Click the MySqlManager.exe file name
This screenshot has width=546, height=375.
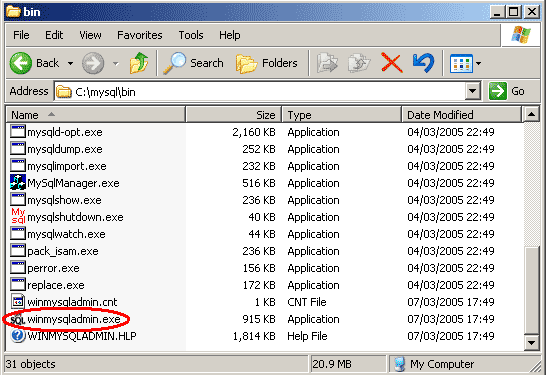point(73,183)
